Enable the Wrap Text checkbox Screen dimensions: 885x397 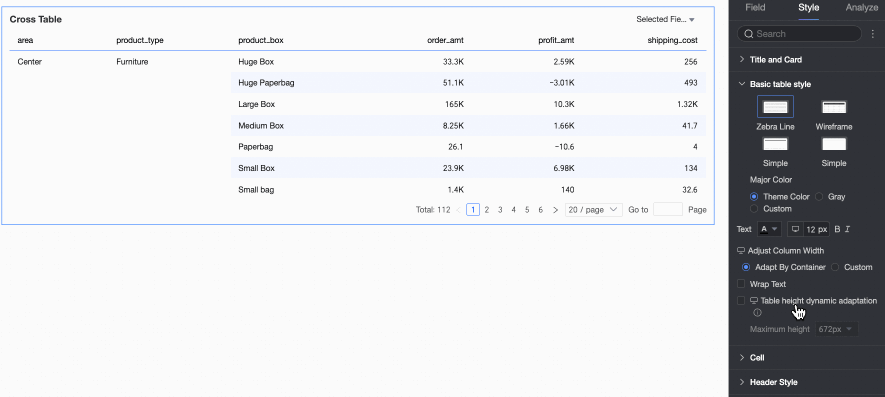[741, 284]
